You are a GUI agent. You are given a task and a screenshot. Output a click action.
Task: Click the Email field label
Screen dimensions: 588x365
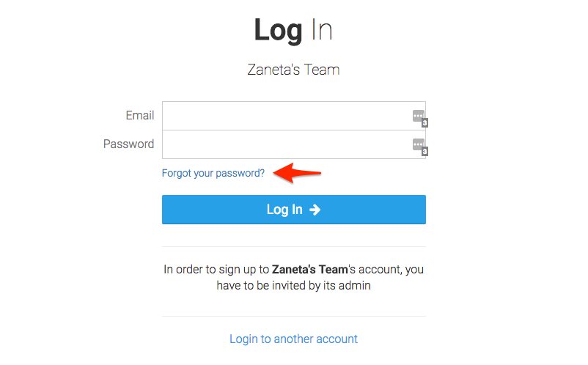pos(140,115)
